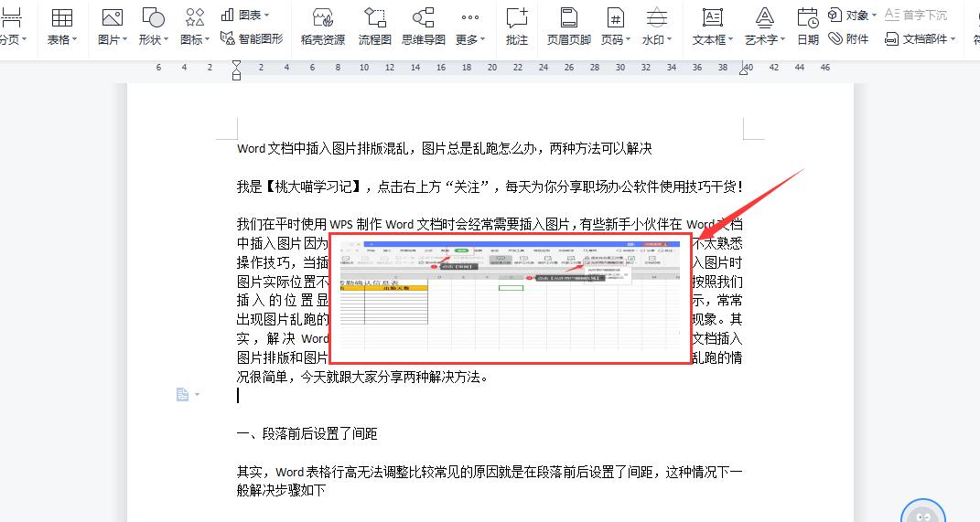
Task: Expand the 文档部件 dropdown arrow
Action: point(953,39)
